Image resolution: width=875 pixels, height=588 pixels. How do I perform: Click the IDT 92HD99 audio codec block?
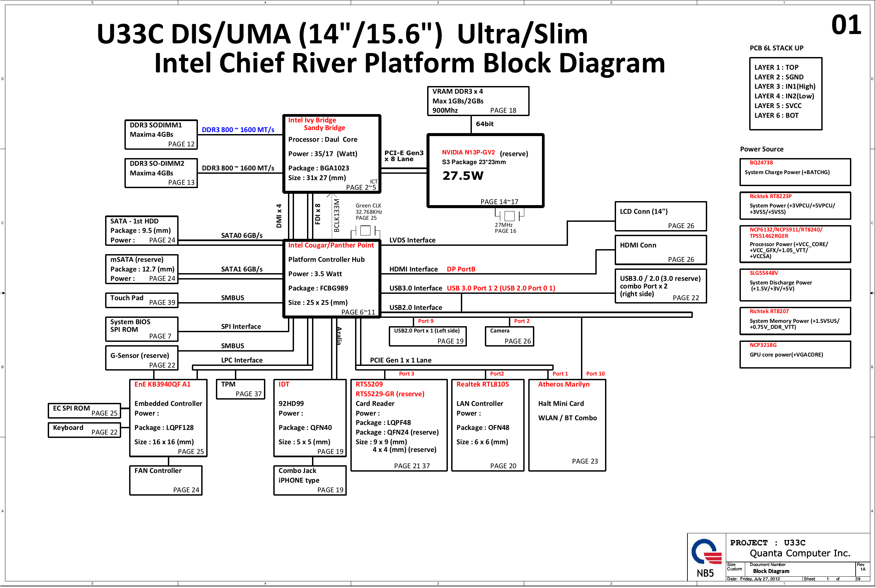(310, 418)
